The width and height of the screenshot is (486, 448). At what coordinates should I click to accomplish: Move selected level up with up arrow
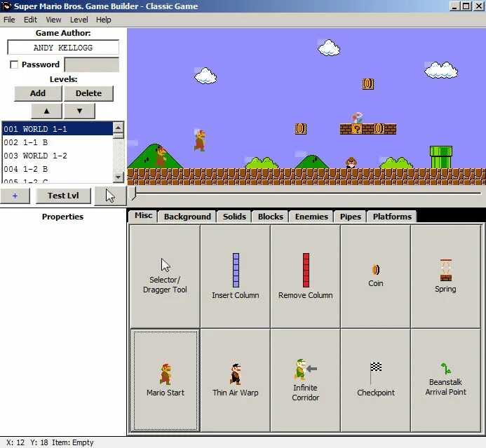[46, 111]
